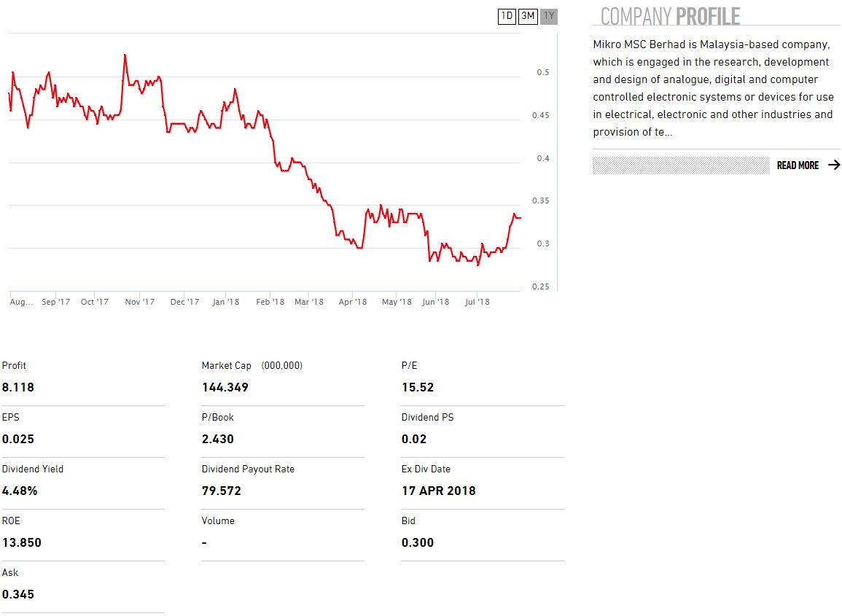Click the P/E value 15.52
Image resolution: width=842 pixels, height=616 pixels.
point(418,387)
